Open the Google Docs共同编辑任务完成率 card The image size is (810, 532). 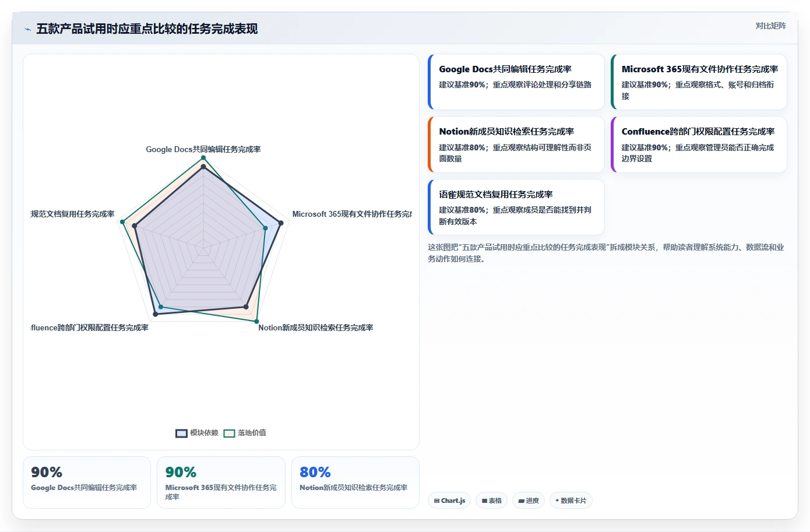[516, 82]
